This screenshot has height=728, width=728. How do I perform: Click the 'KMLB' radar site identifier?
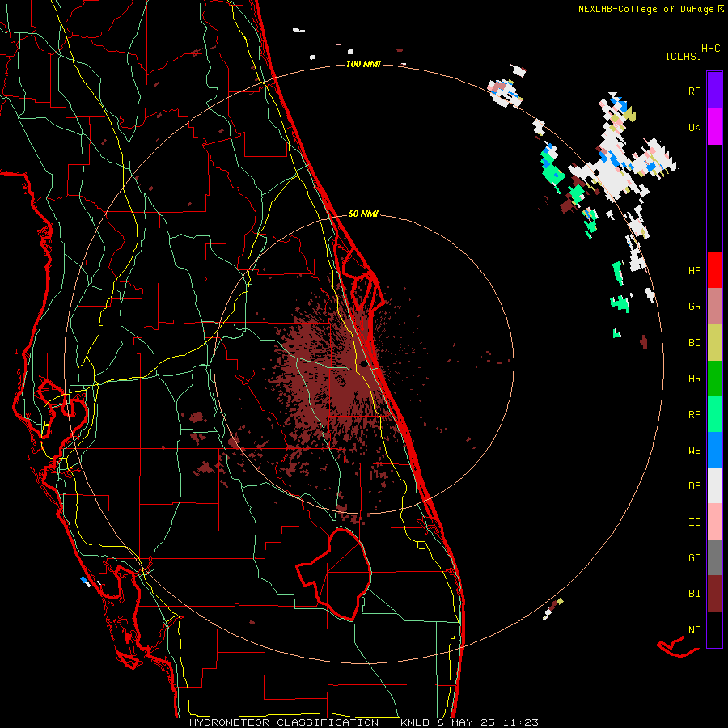[414, 722]
